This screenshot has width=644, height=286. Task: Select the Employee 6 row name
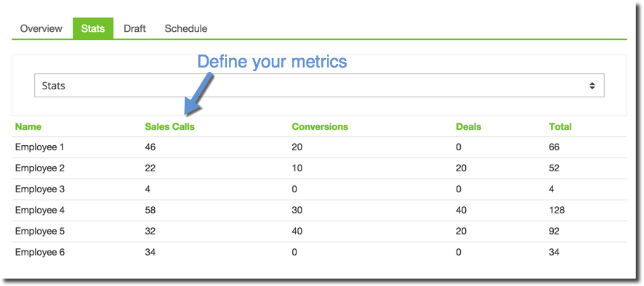40,253
